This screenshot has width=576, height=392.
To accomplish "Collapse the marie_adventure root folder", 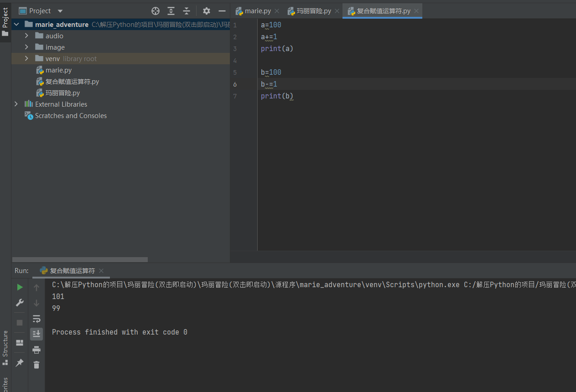I will click(16, 24).
